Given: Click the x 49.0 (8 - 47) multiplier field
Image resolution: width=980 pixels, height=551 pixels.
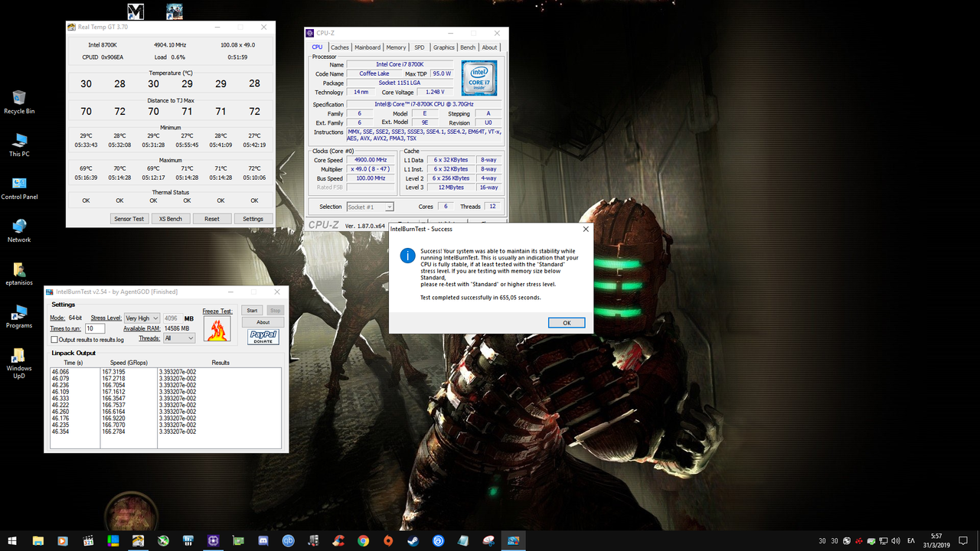Looking at the screenshot, I should [371, 169].
